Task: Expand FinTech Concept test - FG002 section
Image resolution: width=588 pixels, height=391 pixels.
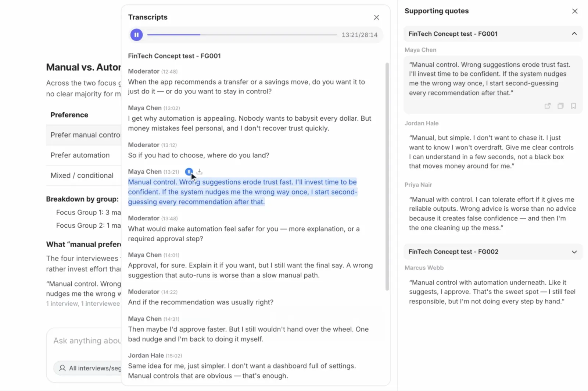Action: pos(574,252)
